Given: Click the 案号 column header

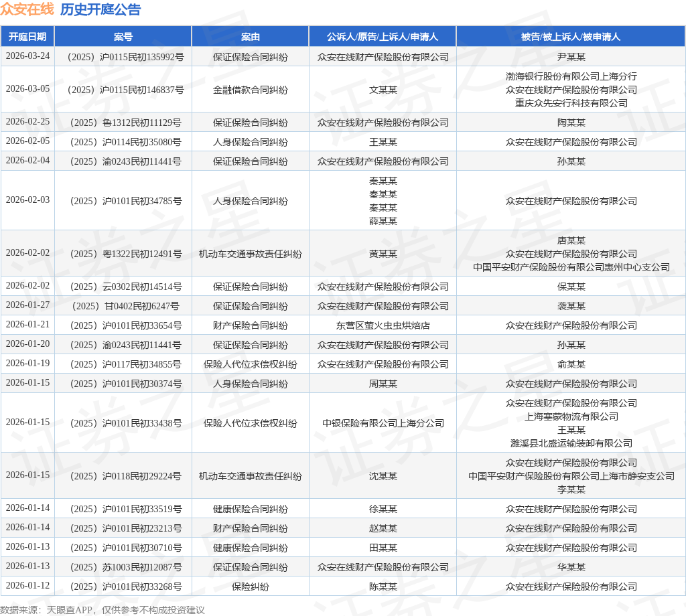Looking at the screenshot, I should (123, 37).
